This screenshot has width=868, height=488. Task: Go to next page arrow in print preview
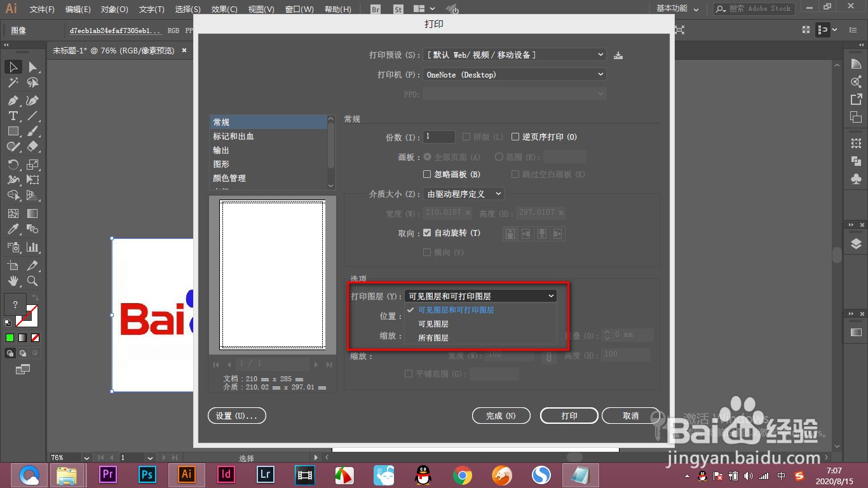click(317, 364)
